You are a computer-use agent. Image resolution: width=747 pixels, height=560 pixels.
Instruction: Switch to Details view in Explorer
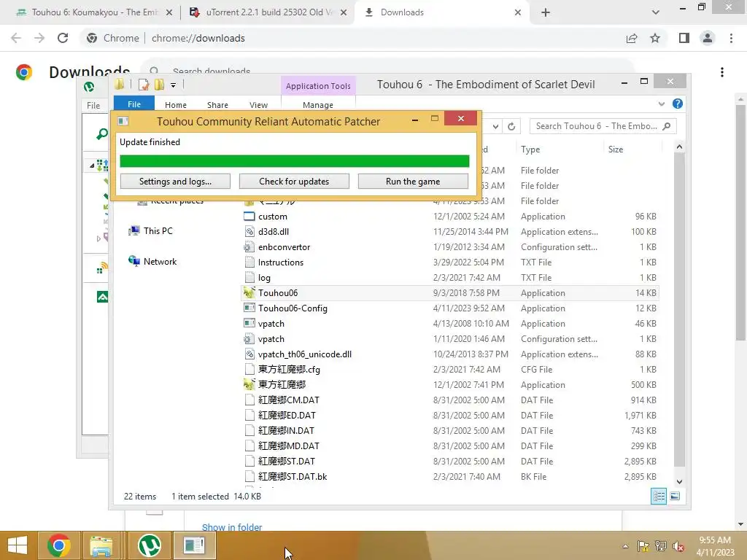coord(659,496)
